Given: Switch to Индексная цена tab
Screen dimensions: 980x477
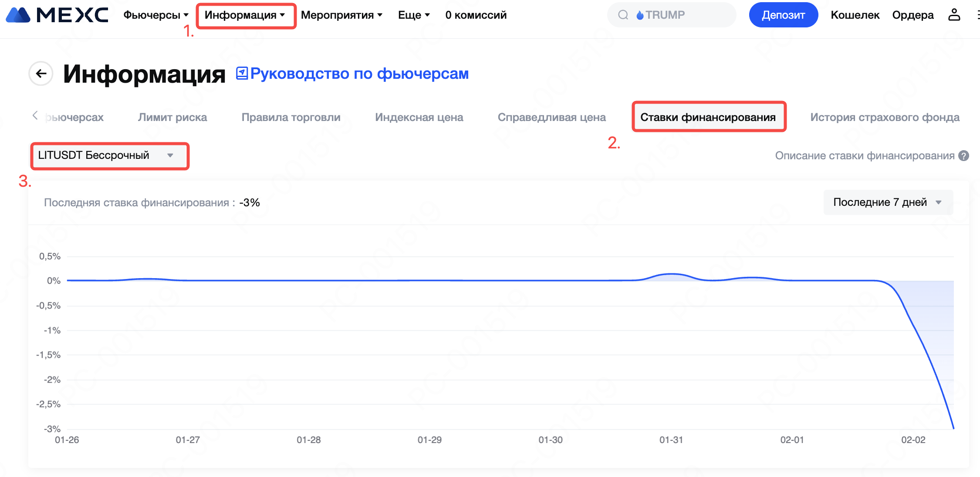Looking at the screenshot, I should [x=419, y=118].
